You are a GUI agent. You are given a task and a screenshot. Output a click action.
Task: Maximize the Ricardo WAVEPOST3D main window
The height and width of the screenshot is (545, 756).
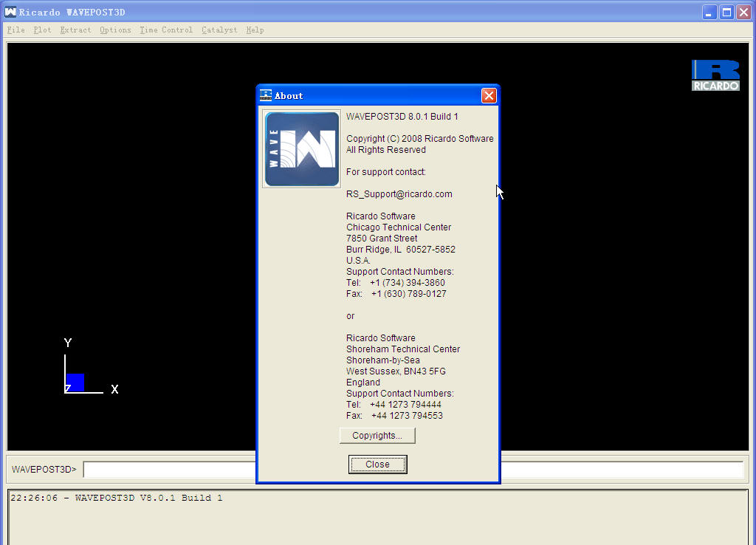coord(726,12)
